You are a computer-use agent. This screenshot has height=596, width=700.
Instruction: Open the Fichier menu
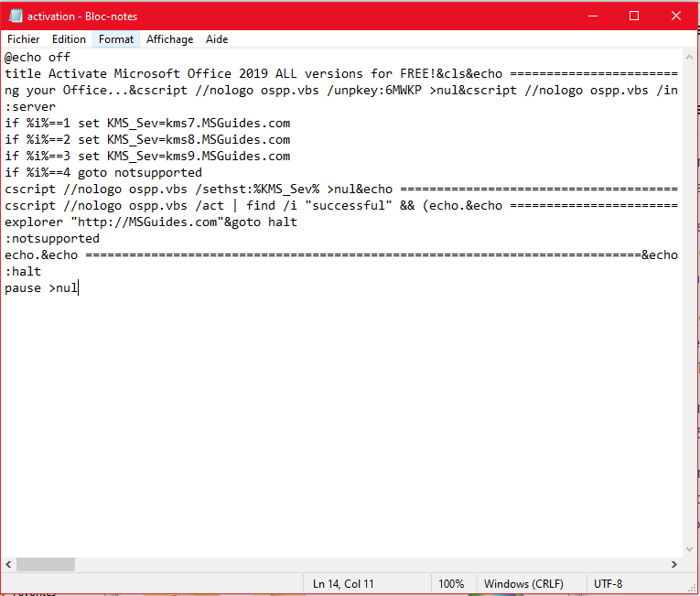tap(23, 39)
